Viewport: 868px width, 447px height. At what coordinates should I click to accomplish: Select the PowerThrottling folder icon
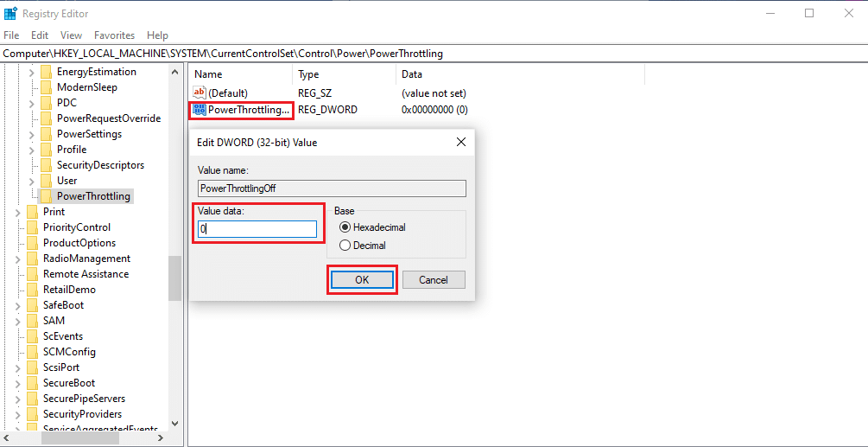pos(47,196)
